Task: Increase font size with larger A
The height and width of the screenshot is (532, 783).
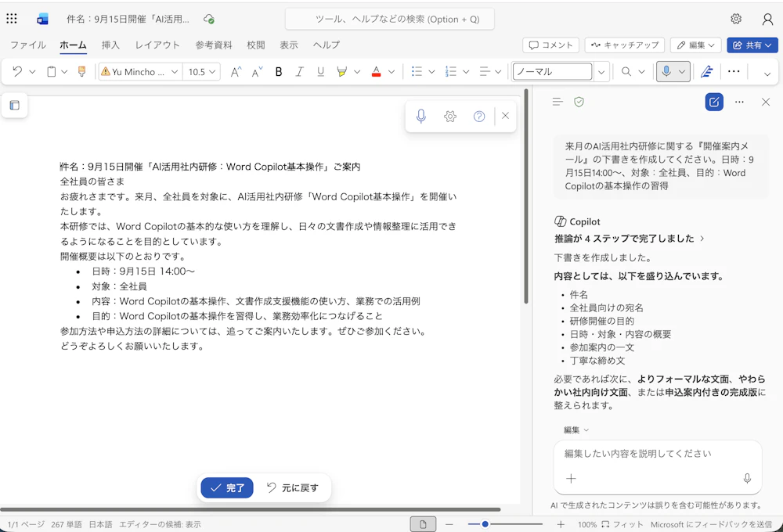Action: [x=236, y=72]
